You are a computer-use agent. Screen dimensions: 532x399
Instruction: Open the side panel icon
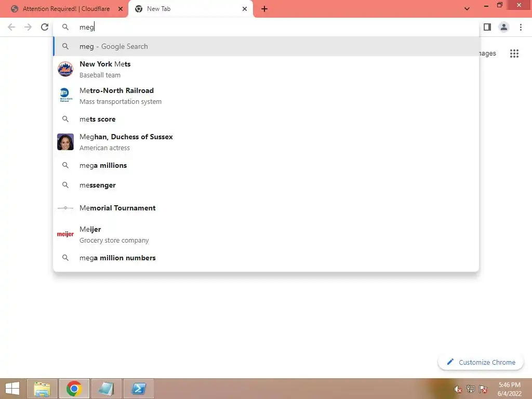tap(487, 27)
